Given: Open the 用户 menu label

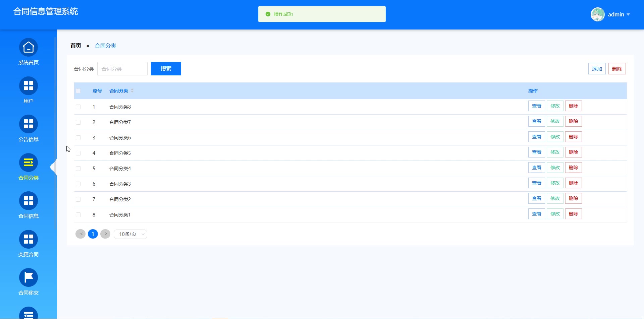Looking at the screenshot, I should click(x=29, y=101).
